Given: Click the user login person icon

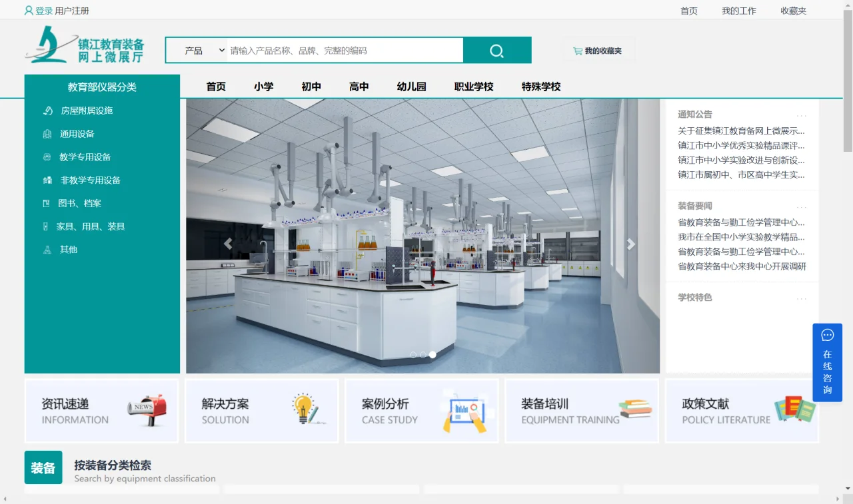Looking at the screenshot, I should point(29,11).
